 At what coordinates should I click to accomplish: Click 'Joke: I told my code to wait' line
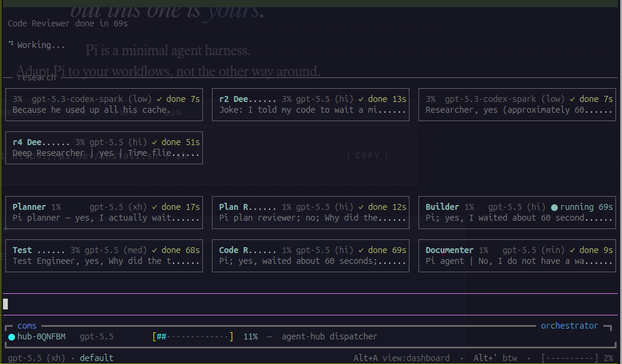click(x=313, y=110)
